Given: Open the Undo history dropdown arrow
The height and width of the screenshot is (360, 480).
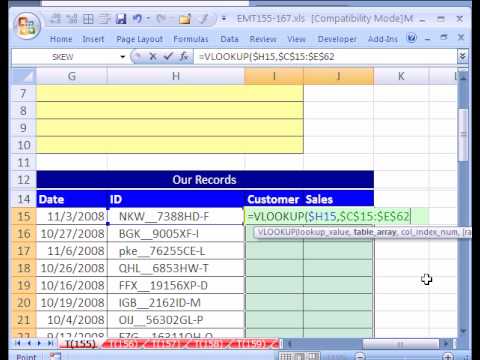Looking at the screenshot, I should tap(148, 19).
